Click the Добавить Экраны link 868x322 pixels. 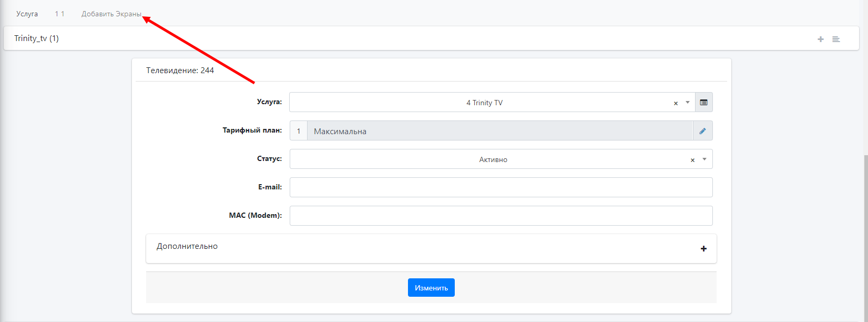[x=111, y=14]
